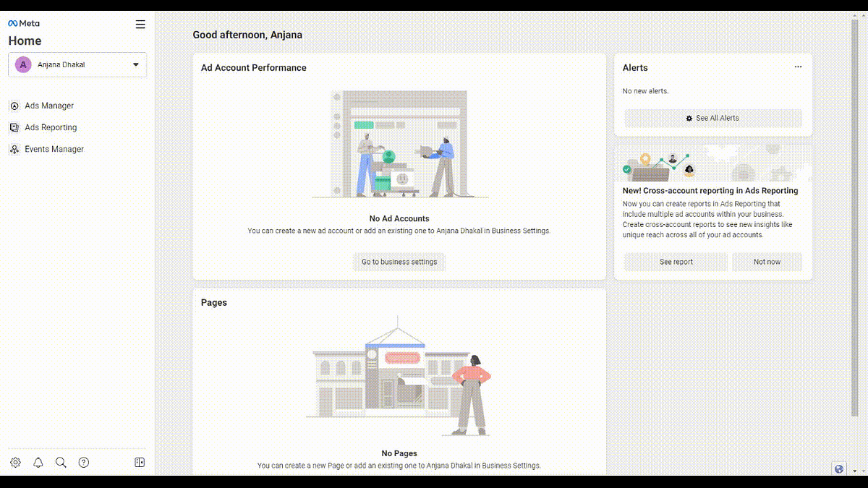Open settings via the gear icon

pyautogui.click(x=15, y=463)
